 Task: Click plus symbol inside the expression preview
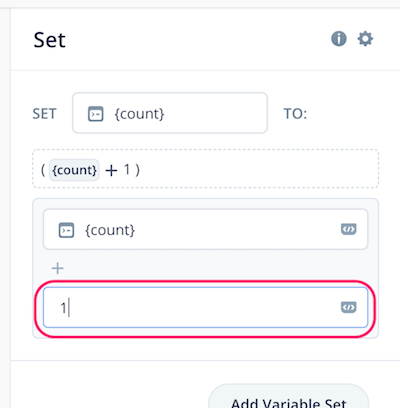coord(111,170)
